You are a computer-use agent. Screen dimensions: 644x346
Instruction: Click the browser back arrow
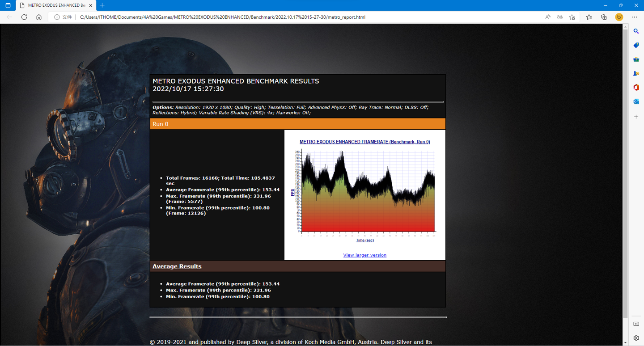tap(9, 17)
